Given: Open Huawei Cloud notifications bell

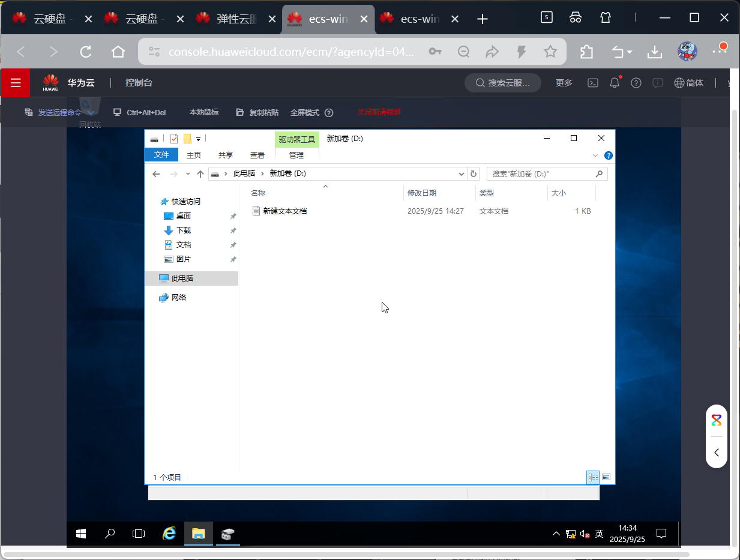Looking at the screenshot, I should (x=615, y=83).
